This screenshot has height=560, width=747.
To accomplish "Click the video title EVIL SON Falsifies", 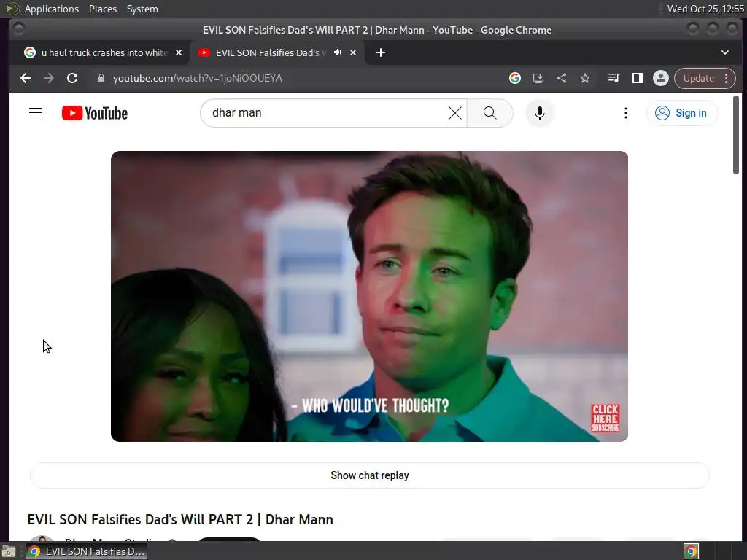I will 180,519.
